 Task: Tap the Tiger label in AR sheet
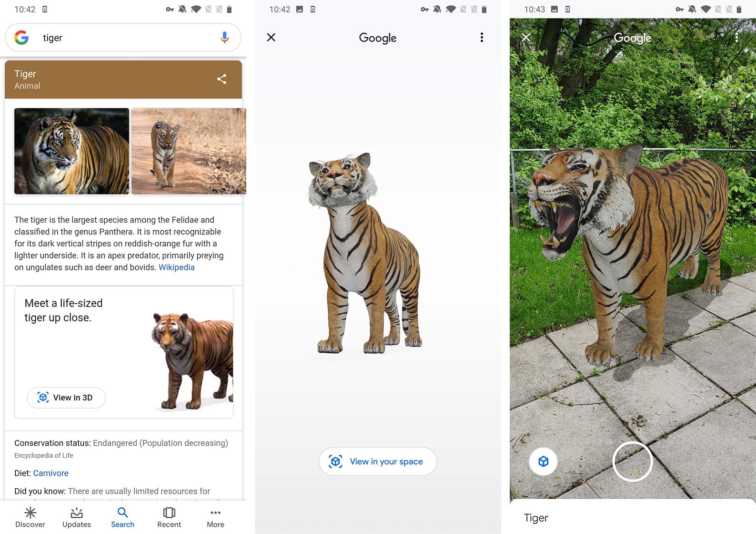point(536,518)
